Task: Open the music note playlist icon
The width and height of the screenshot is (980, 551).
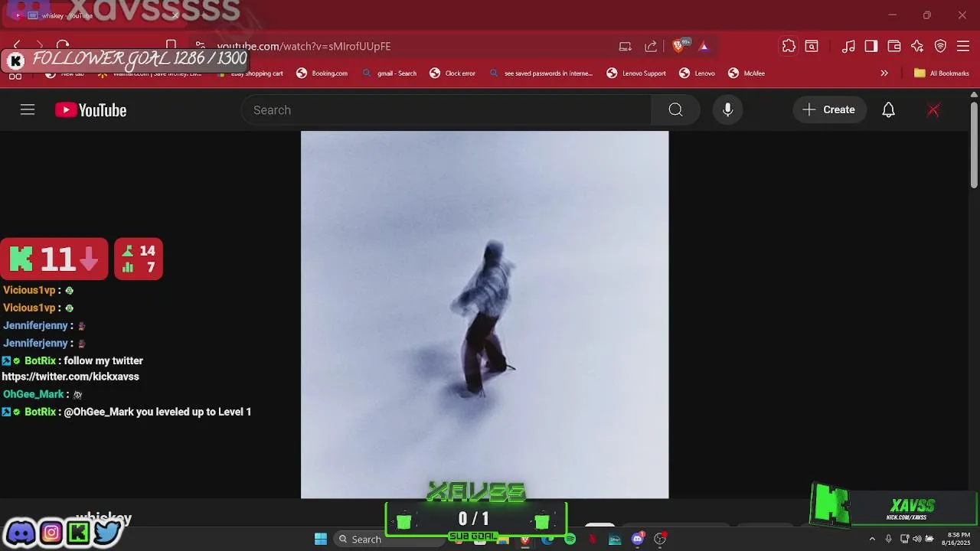Action: pyautogui.click(x=848, y=46)
